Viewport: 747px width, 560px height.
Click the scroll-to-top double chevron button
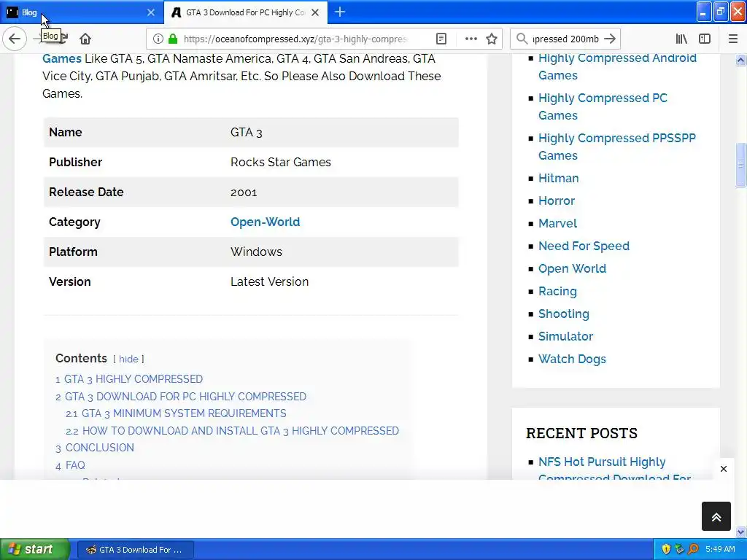tap(716, 516)
